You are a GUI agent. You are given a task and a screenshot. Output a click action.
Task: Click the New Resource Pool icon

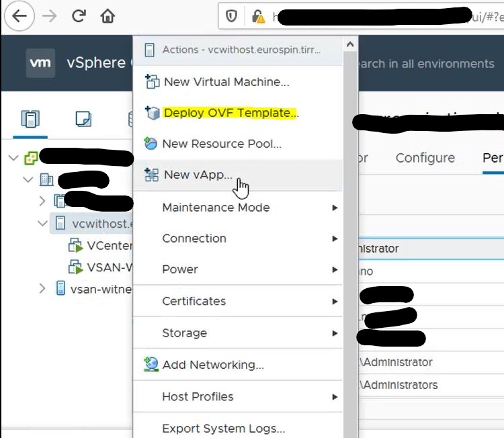coord(151,143)
